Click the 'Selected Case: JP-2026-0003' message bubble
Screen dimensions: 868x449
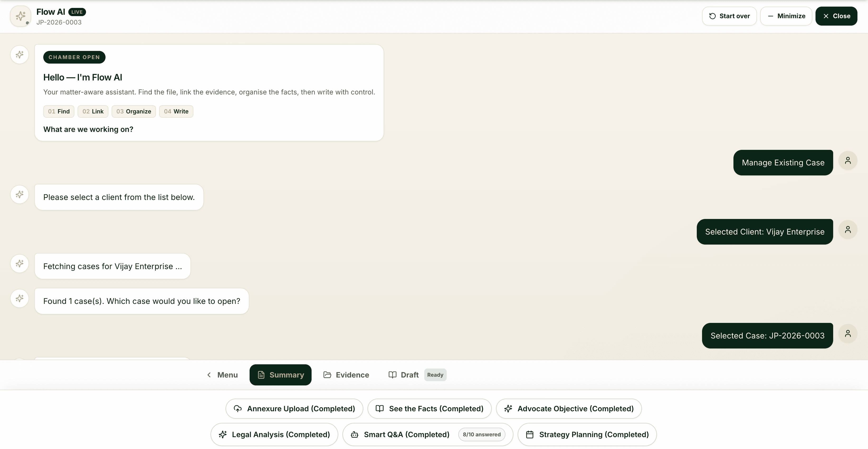[767, 336]
